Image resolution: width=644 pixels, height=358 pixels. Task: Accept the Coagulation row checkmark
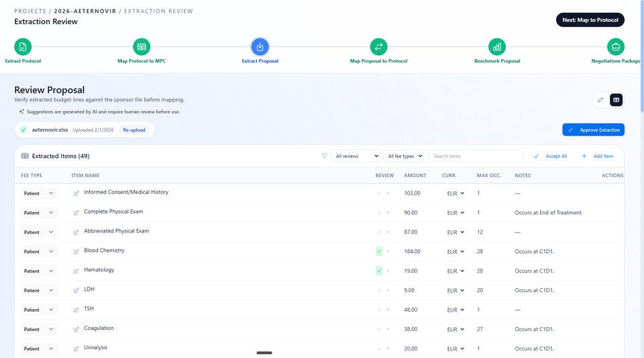(x=379, y=329)
